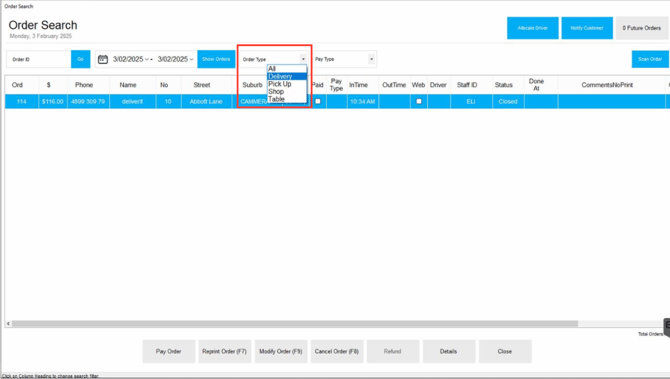The height and width of the screenshot is (379, 670).
Task: Click the CommentsNoPrint column heading
Action: point(607,85)
